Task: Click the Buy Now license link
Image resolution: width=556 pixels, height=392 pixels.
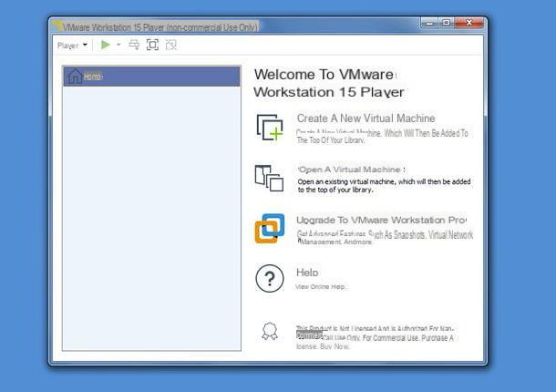Action: tap(335, 346)
